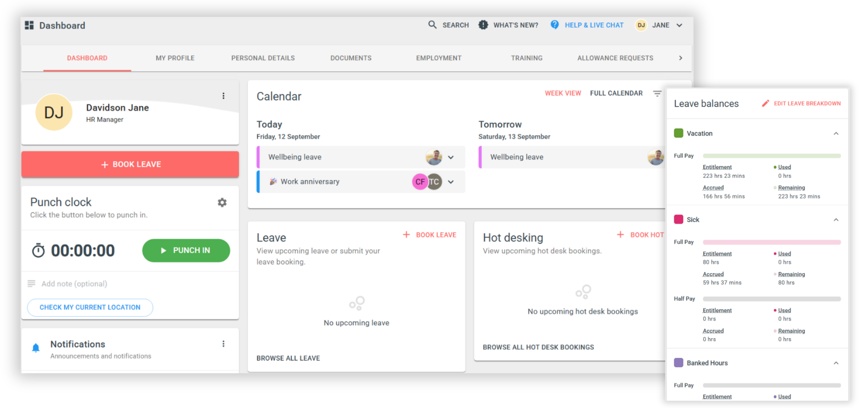
Task: Click the plus icon next to Book Hot
Action: [620, 235]
